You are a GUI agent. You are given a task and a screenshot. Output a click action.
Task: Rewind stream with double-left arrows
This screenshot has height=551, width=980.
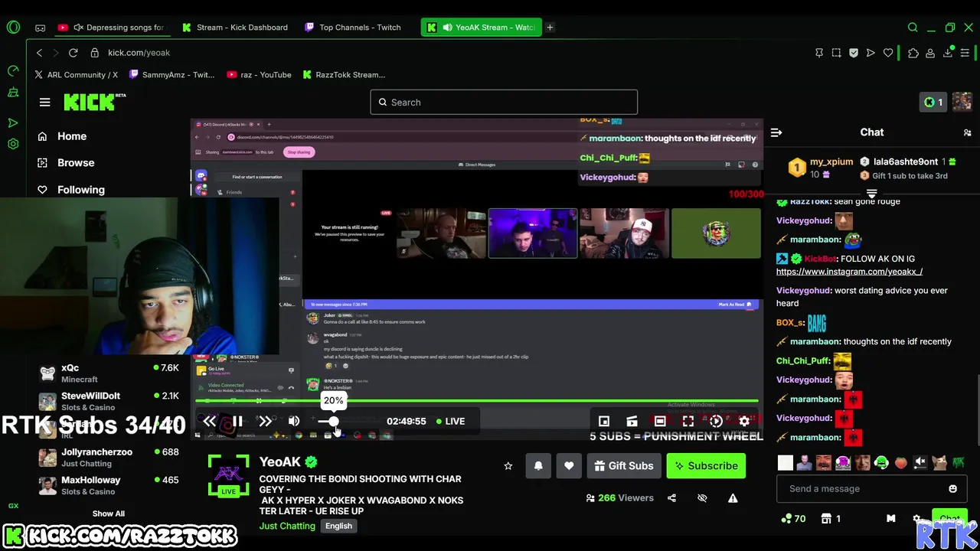click(x=209, y=421)
